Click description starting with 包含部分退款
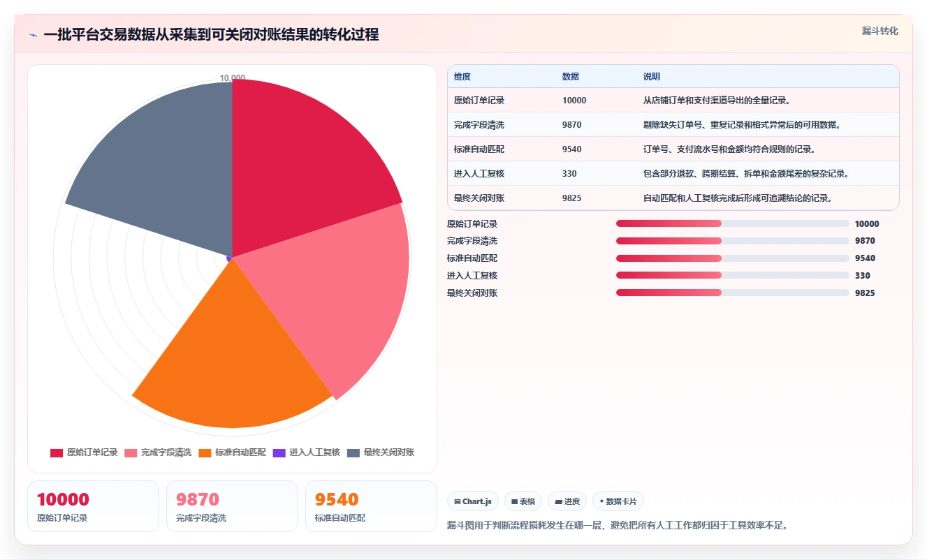This screenshot has width=927, height=560. [746, 174]
